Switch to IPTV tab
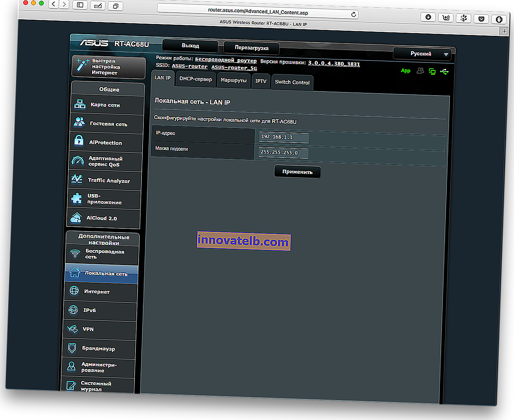 tap(261, 81)
